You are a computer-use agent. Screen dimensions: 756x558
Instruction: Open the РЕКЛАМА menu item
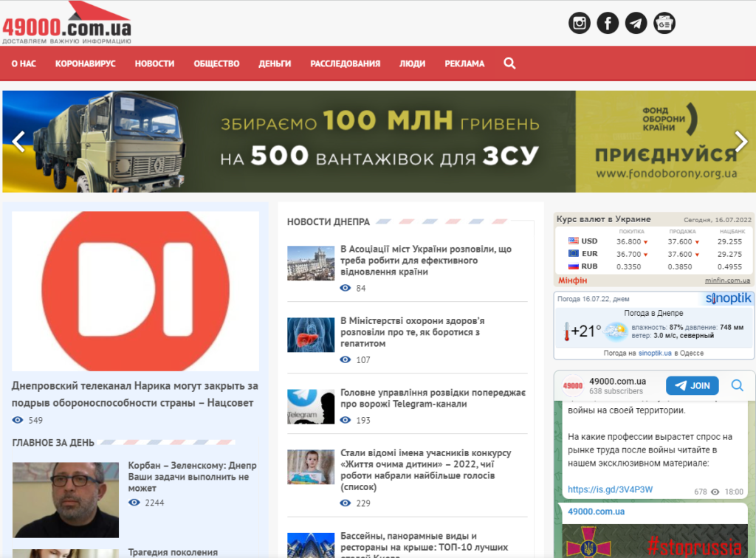tap(464, 63)
